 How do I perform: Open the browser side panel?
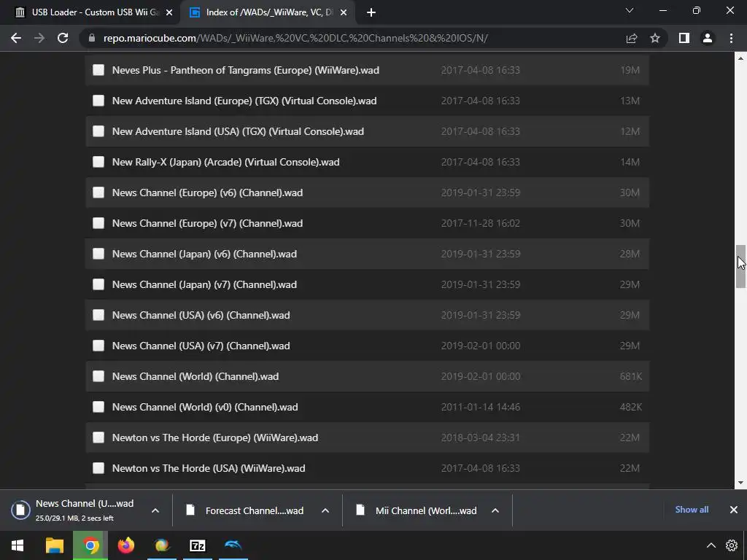(684, 38)
